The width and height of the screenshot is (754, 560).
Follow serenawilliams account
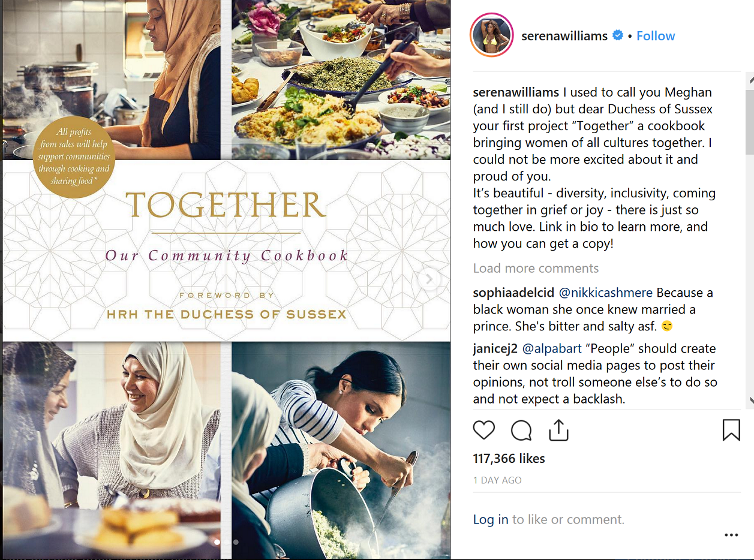(656, 35)
